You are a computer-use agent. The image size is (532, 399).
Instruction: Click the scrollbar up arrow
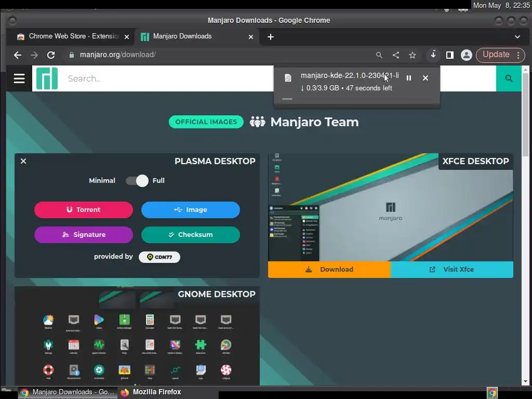(525, 70)
